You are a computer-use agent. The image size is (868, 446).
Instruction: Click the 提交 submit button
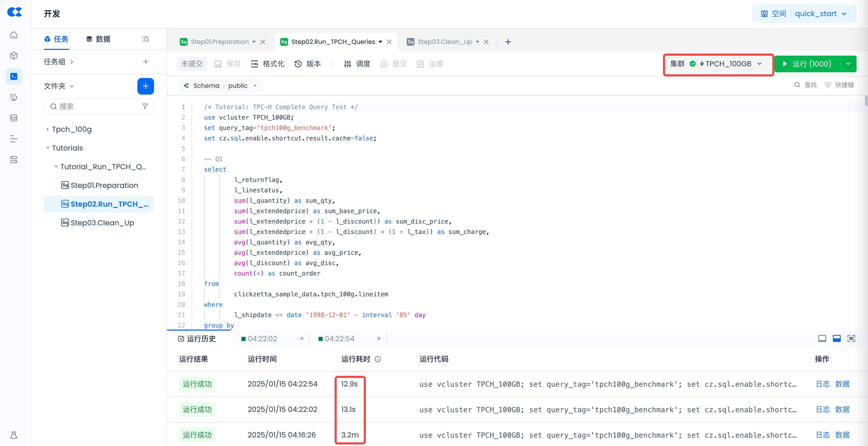coord(394,64)
